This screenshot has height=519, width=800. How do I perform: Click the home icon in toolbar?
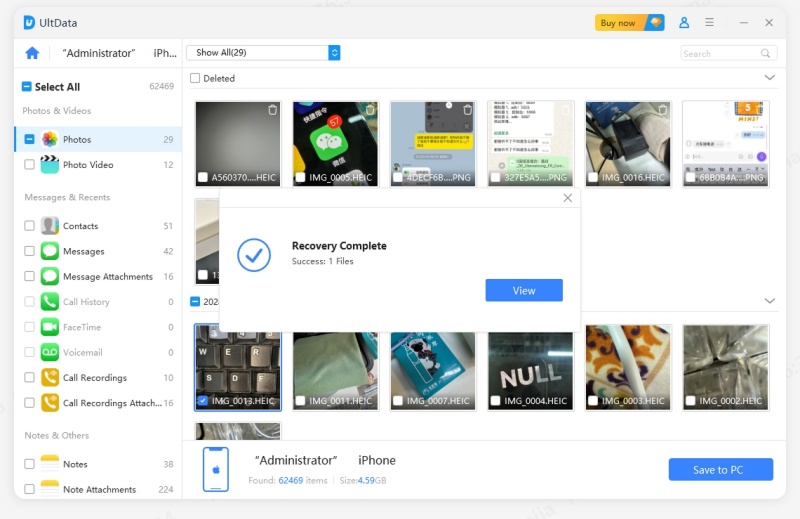[32, 53]
